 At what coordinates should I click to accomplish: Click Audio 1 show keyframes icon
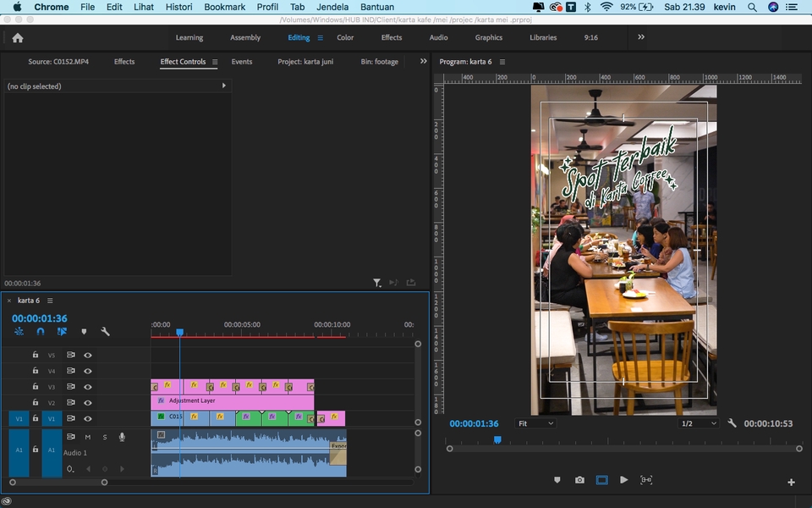(x=70, y=469)
